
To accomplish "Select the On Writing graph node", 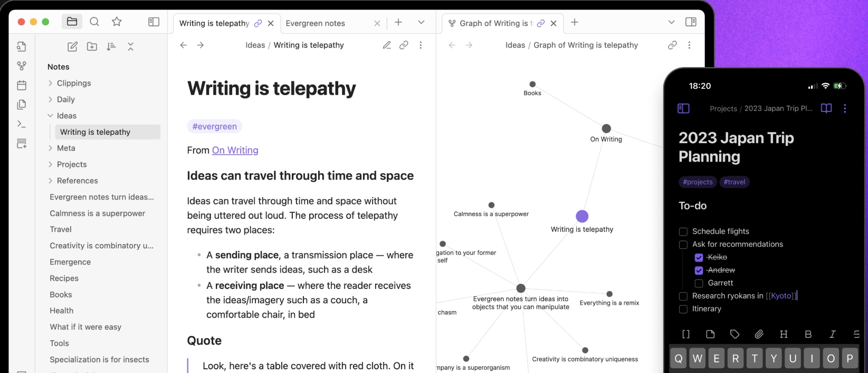I will 606,128.
